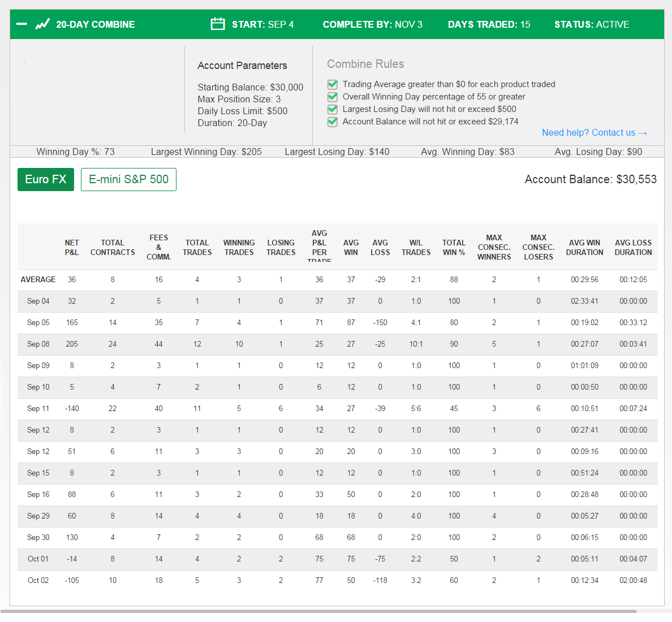Click the MAX CONSEC. WINNERS header
672x622 pixels.
pos(494,247)
